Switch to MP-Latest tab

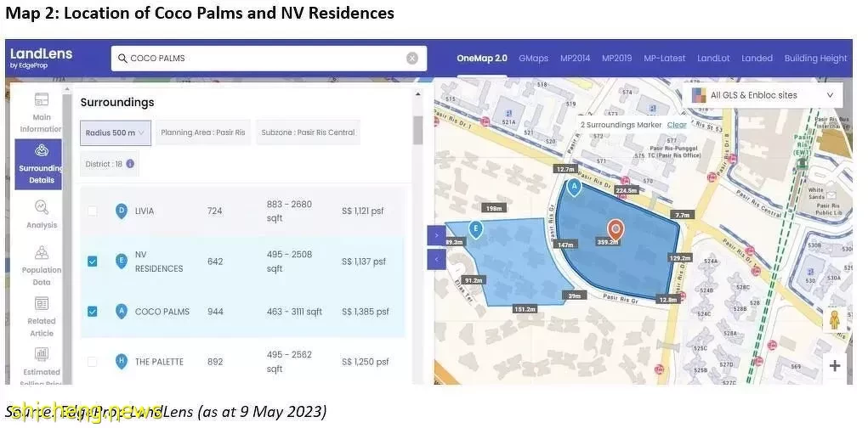coord(664,58)
